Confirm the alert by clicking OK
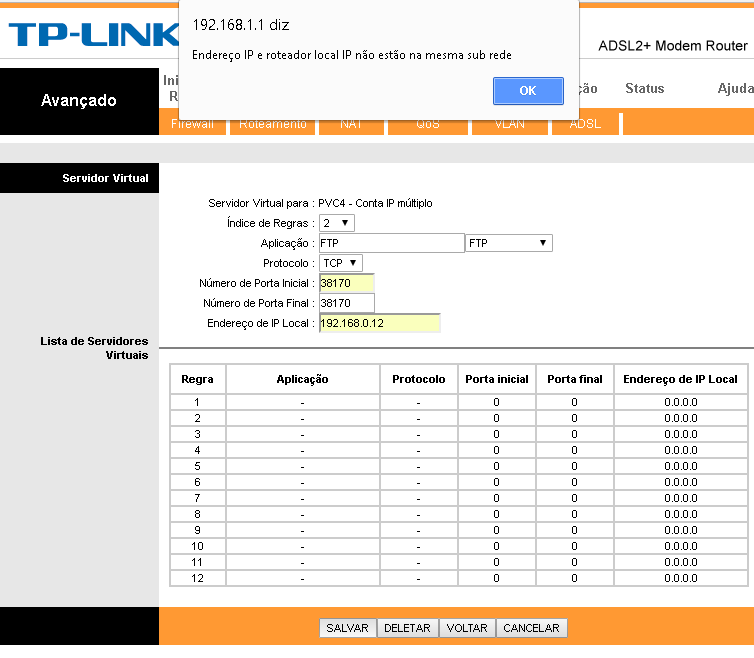Screen dimensions: 754x658 528,90
